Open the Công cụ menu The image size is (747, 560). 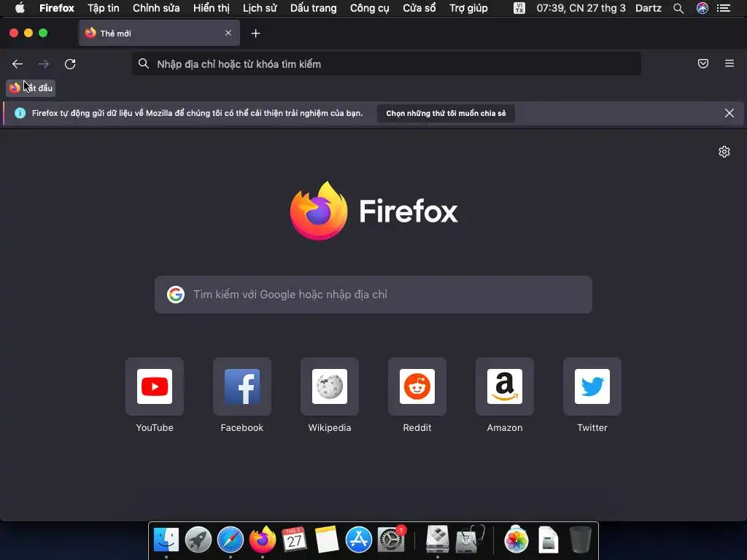point(370,8)
